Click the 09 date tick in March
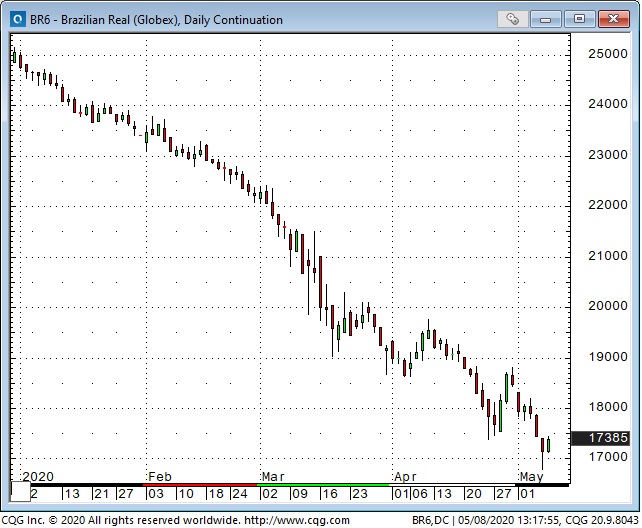This screenshot has width=642, height=528. click(300, 494)
